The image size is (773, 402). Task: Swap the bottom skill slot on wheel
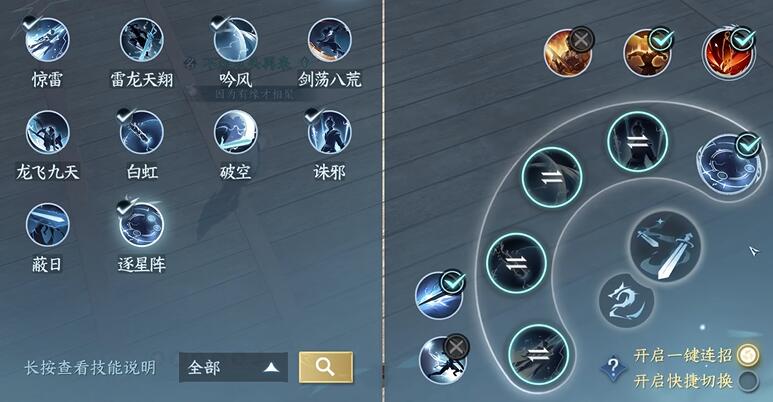click(x=538, y=354)
